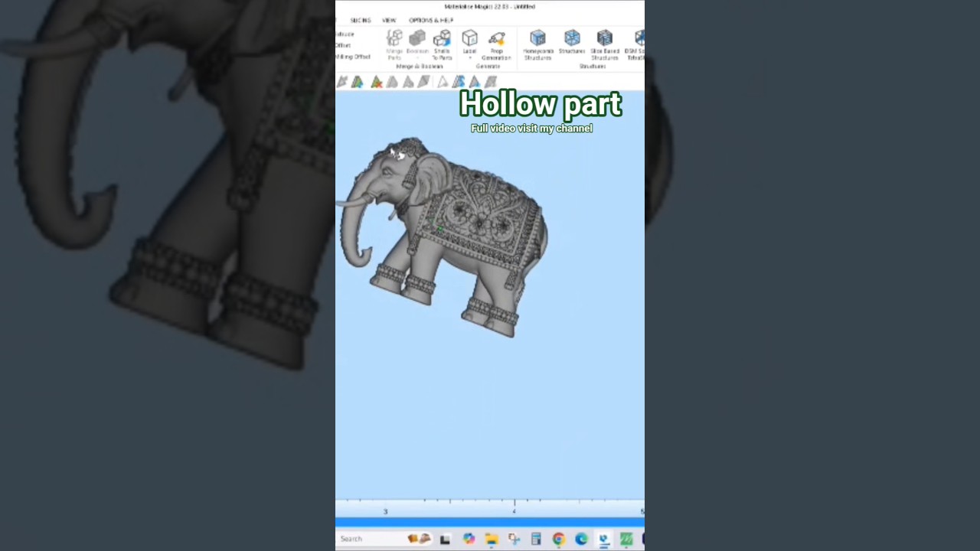
Task: Click the Extrude button
Action: tap(345, 34)
